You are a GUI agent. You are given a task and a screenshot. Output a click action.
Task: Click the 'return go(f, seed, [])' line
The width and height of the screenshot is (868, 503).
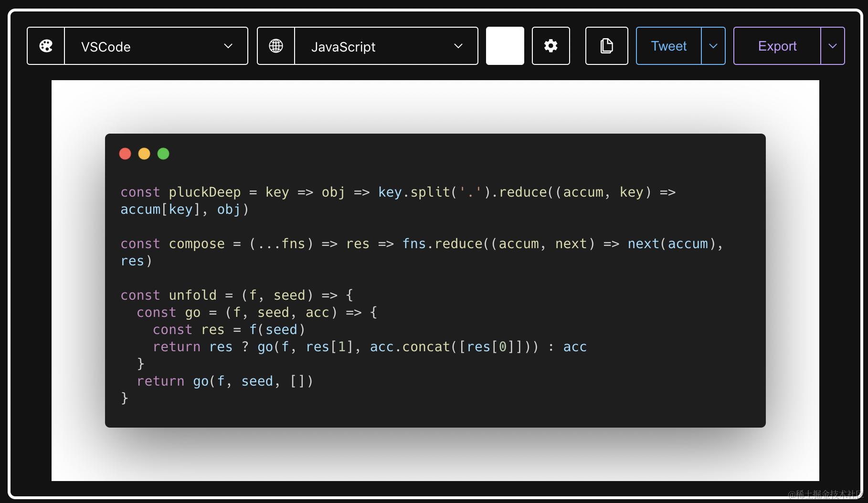[225, 381]
